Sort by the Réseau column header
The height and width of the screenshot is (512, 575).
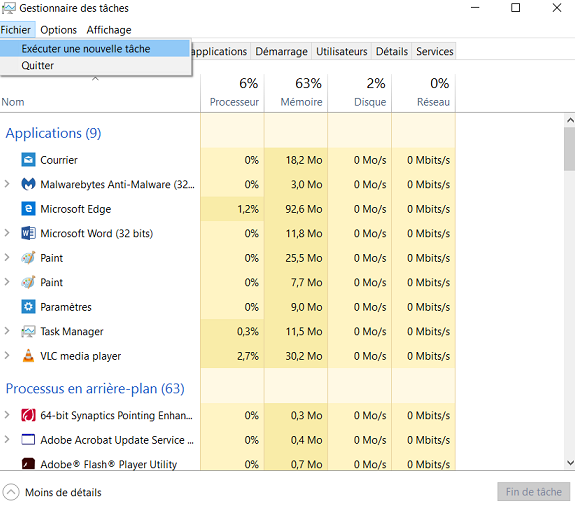424,93
